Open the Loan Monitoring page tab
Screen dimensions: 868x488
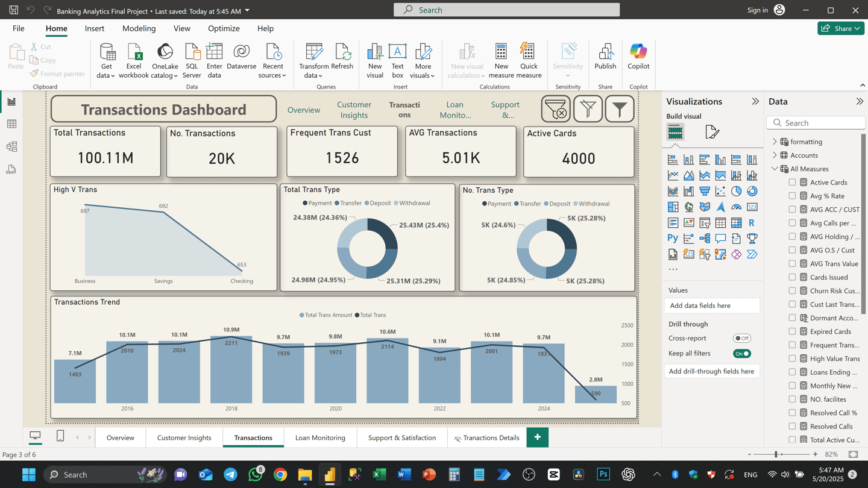point(320,438)
